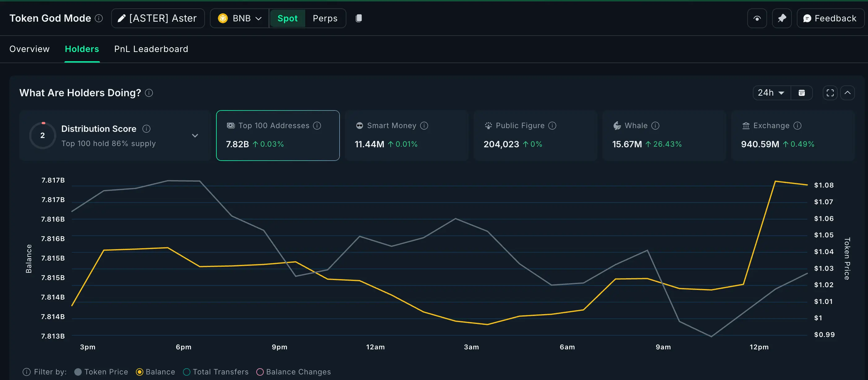Open the 24h time range dropdown
This screenshot has height=380, width=868.
point(771,93)
